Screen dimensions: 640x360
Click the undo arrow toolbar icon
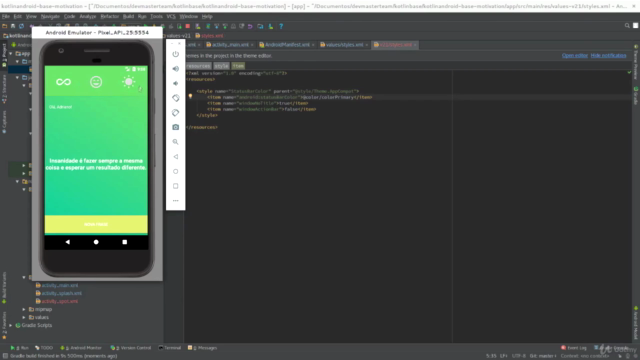250,26
